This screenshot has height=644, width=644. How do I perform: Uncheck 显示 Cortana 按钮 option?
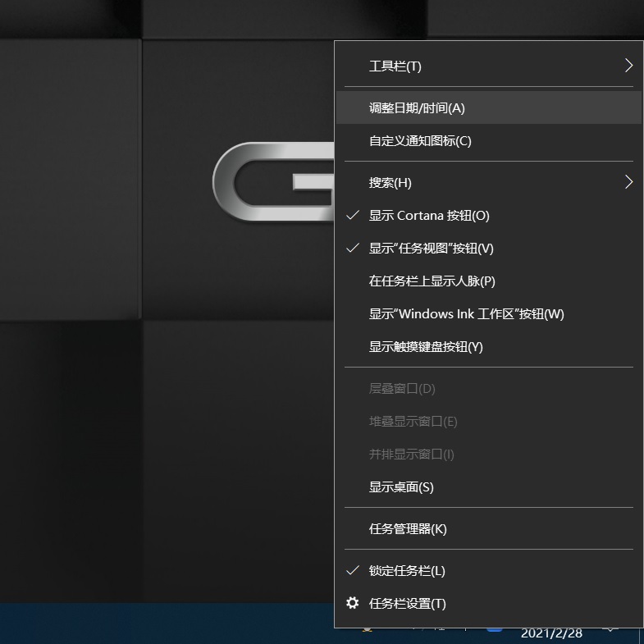pyautogui.click(x=428, y=216)
